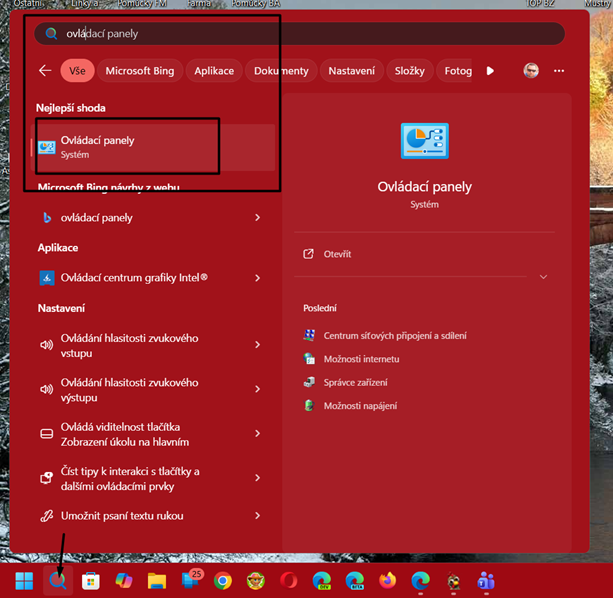Show more filter tabs with play arrow
This screenshot has height=598, width=613.
tap(490, 71)
